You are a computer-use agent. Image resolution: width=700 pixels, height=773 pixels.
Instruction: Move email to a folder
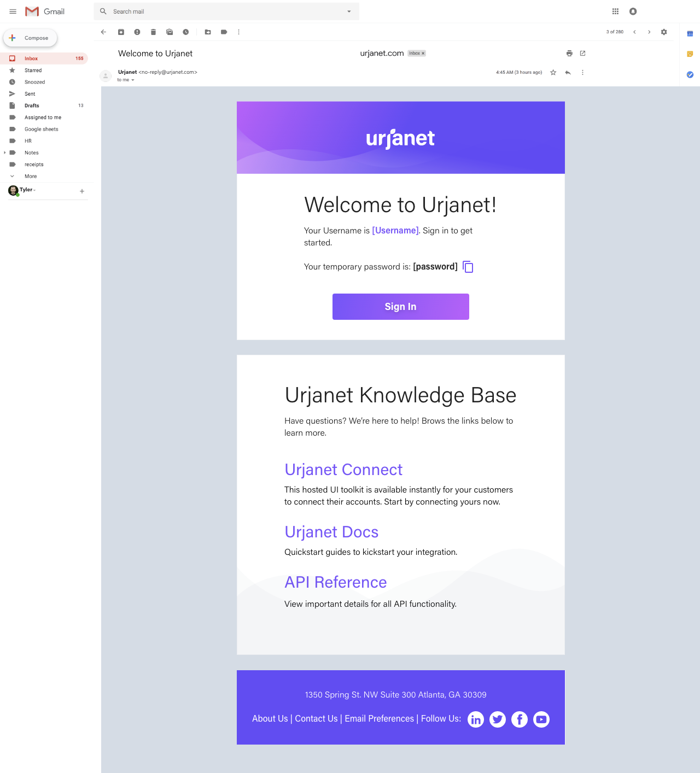point(208,32)
